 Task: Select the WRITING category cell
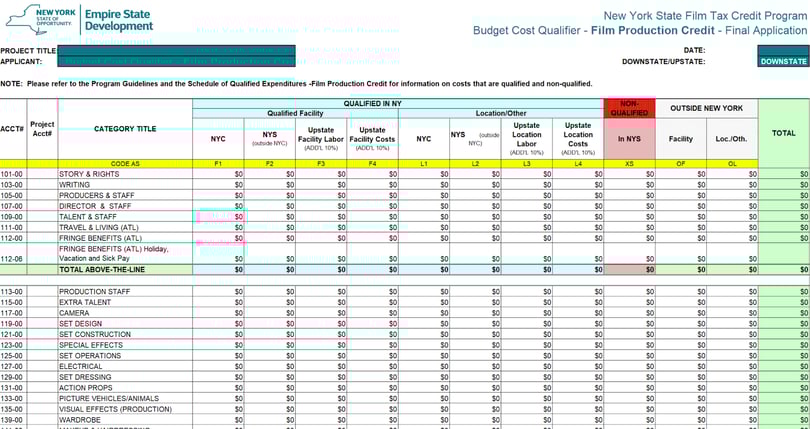125,185
